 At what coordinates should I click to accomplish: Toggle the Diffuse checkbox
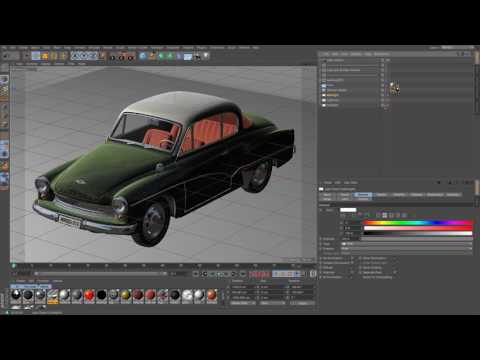point(352,268)
